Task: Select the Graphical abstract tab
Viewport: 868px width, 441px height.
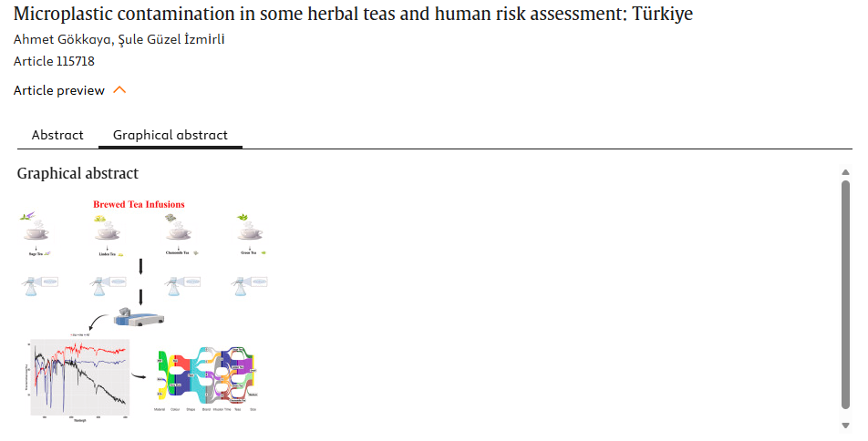Action: click(x=170, y=135)
